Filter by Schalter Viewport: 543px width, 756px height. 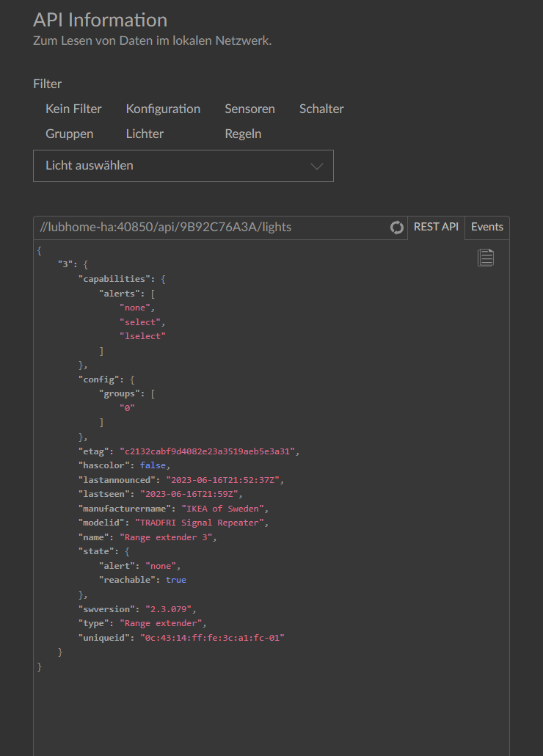pyautogui.click(x=321, y=109)
